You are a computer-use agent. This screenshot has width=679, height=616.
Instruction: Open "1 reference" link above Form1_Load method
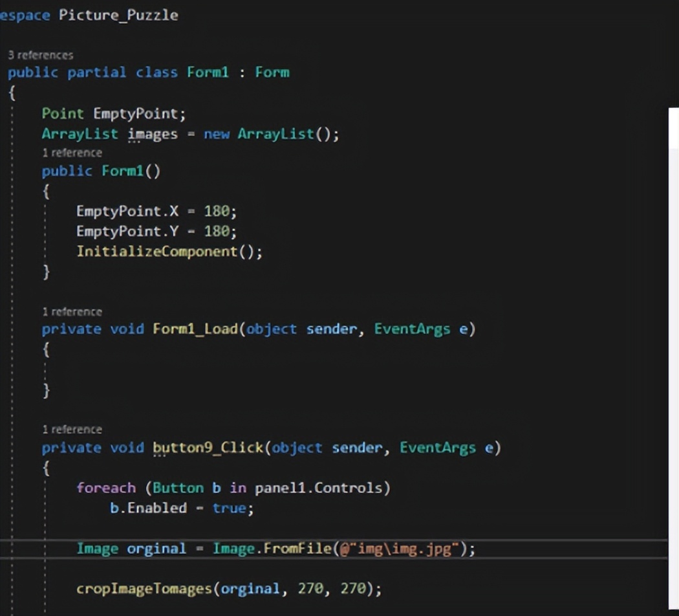72,311
